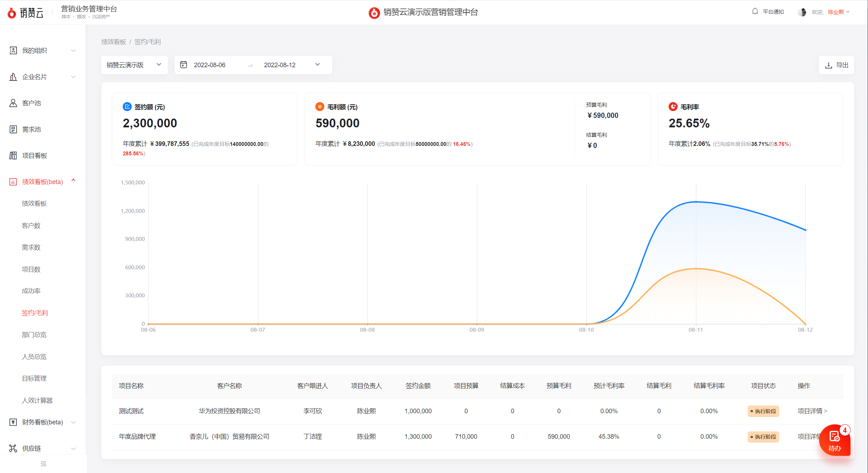
Task: Open the 陈业熙 user dropdown
Action: coord(839,12)
